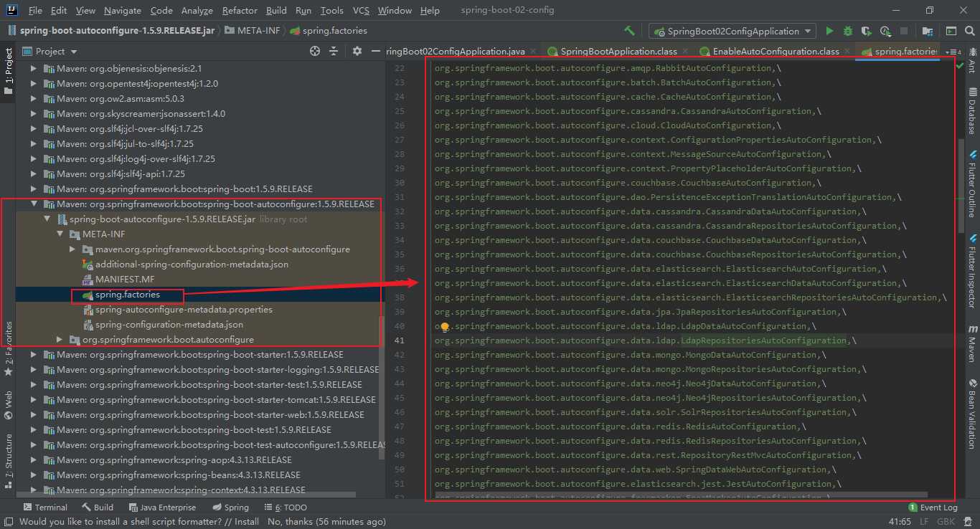Click the Stop square icon
980x529 pixels.
(x=904, y=31)
